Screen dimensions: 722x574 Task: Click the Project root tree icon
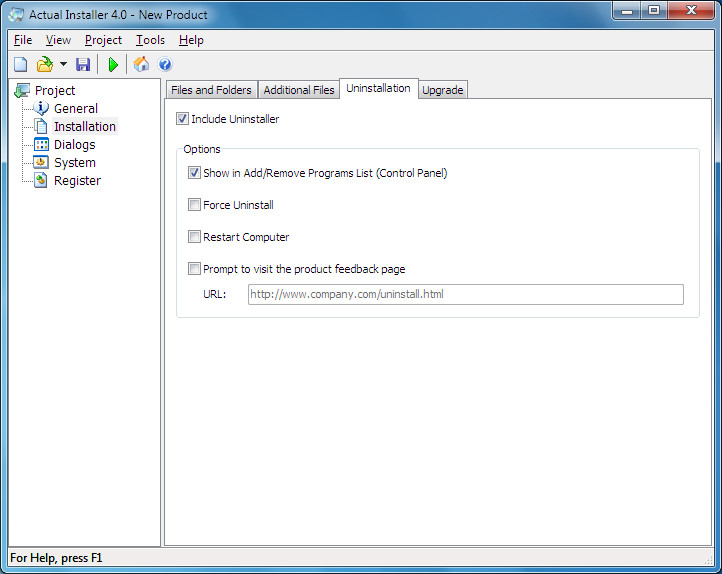[22, 91]
